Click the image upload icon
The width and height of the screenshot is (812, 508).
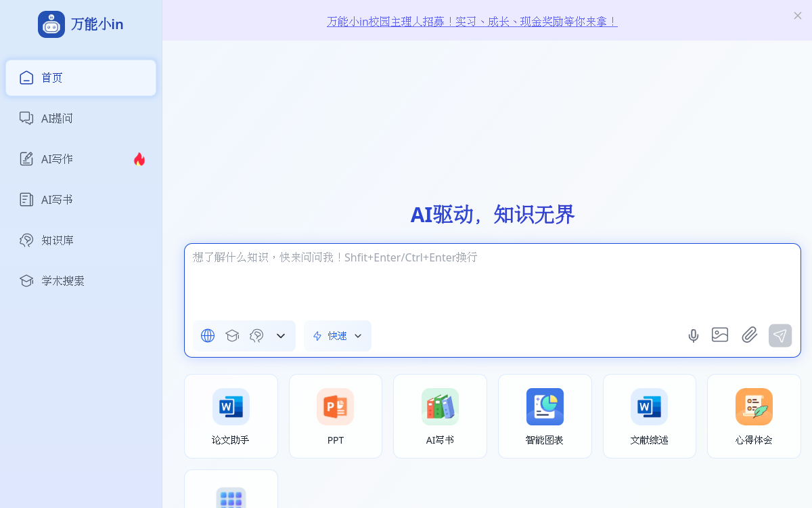(720, 335)
